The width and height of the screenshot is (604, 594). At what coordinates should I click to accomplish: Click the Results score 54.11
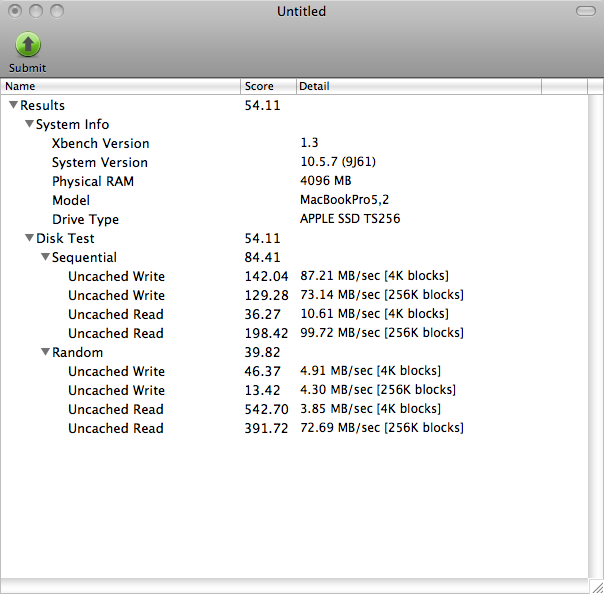tap(262, 105)
